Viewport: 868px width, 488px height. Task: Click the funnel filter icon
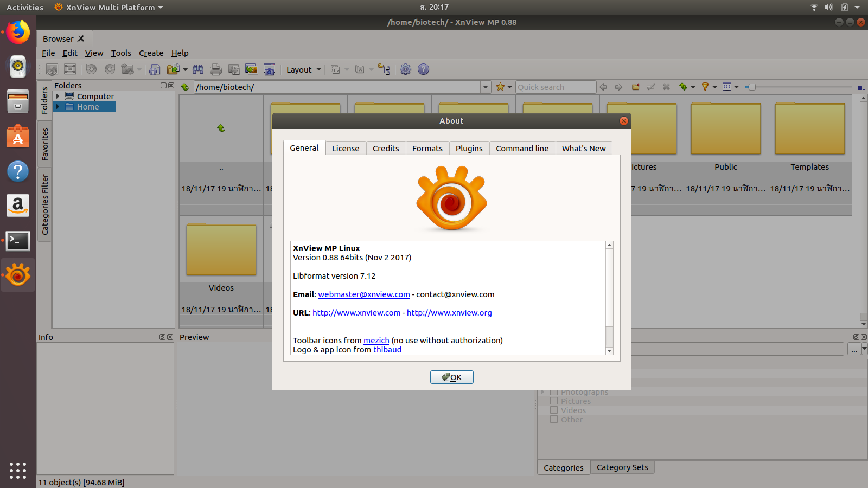pos(705,87)
